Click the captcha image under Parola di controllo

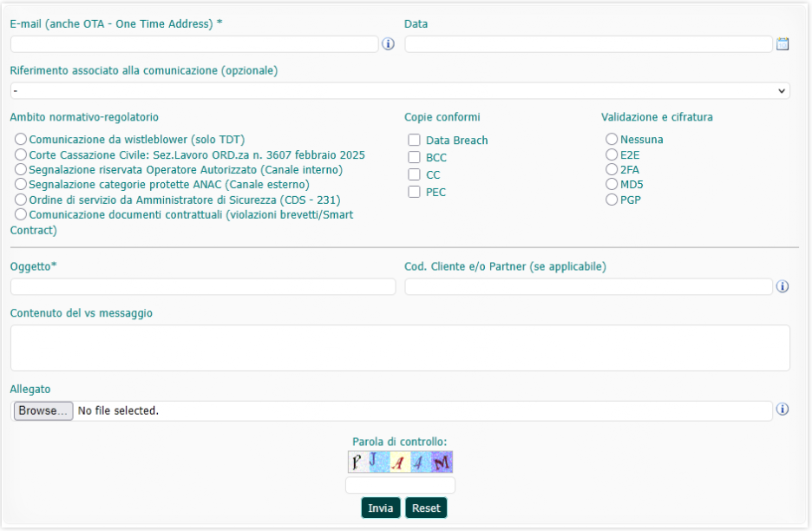click(x=400, y=462)
